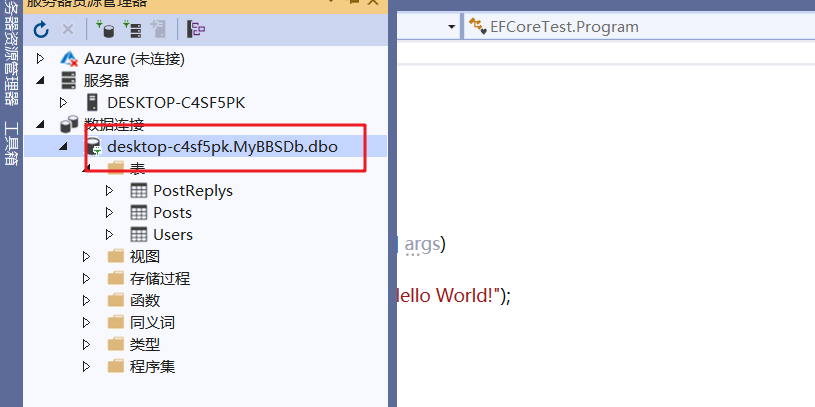
Task: Click the greyed-out Stop refresh X icon
Action: (x=68, y=29)
